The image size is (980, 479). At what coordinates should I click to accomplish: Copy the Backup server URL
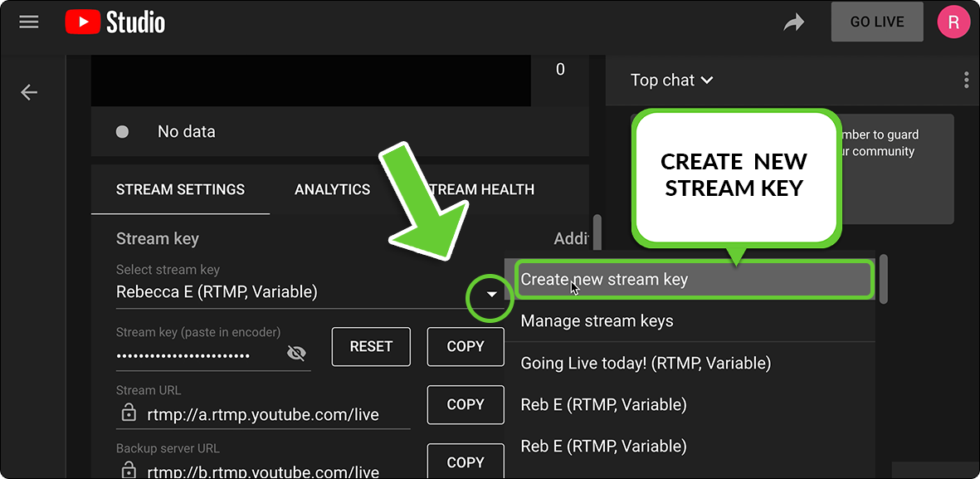pos(466,462)
